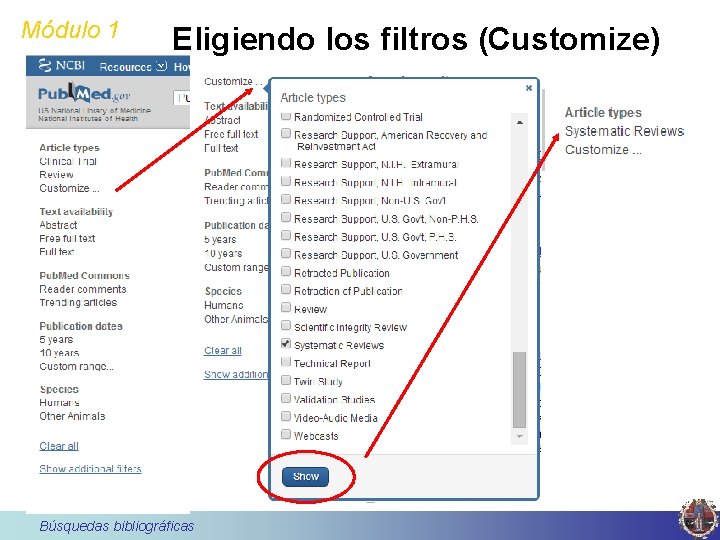Check Retracted Publication option

coord(286,271)
